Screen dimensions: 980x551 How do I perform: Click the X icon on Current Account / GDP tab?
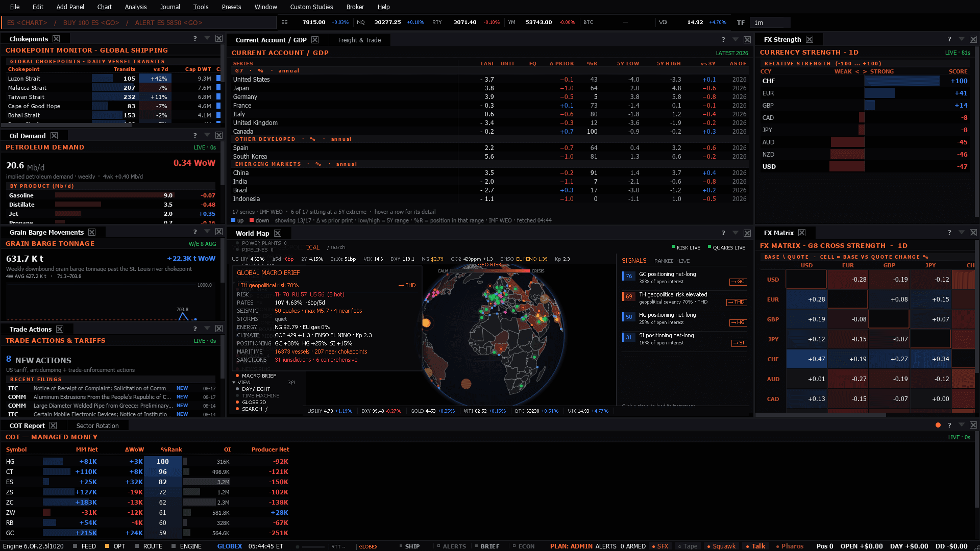pos(315,40)
